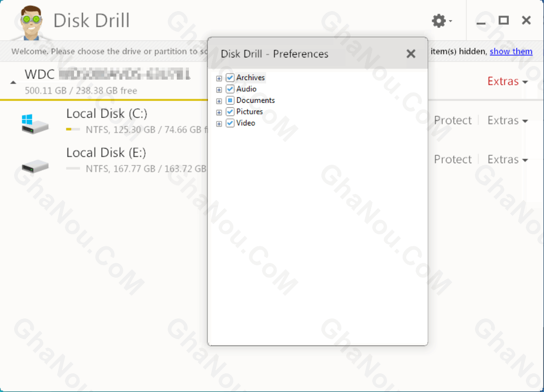Click the "show them" hidden items link
The image size is (544, 392).
pyautogui.click(x=511, y=51)
